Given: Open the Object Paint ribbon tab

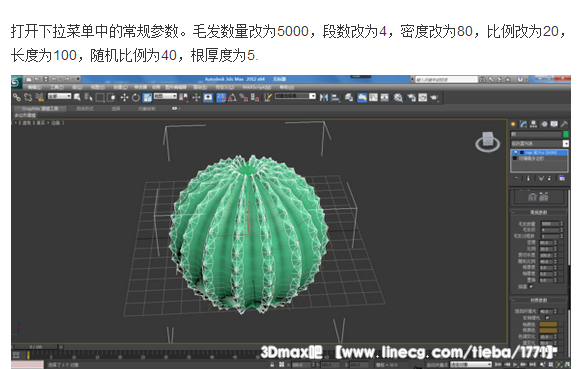Looking at the screenshot, I should [x=146, y=108].
